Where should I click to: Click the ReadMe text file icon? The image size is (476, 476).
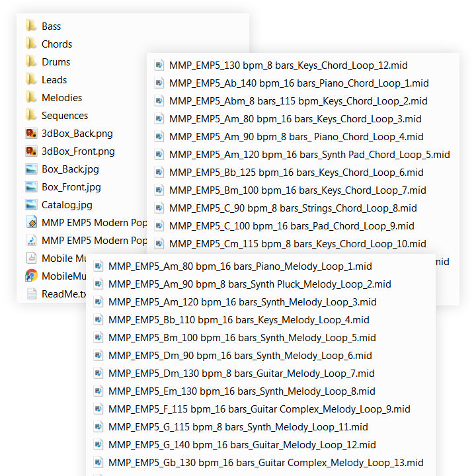click(x=31, y=294)
